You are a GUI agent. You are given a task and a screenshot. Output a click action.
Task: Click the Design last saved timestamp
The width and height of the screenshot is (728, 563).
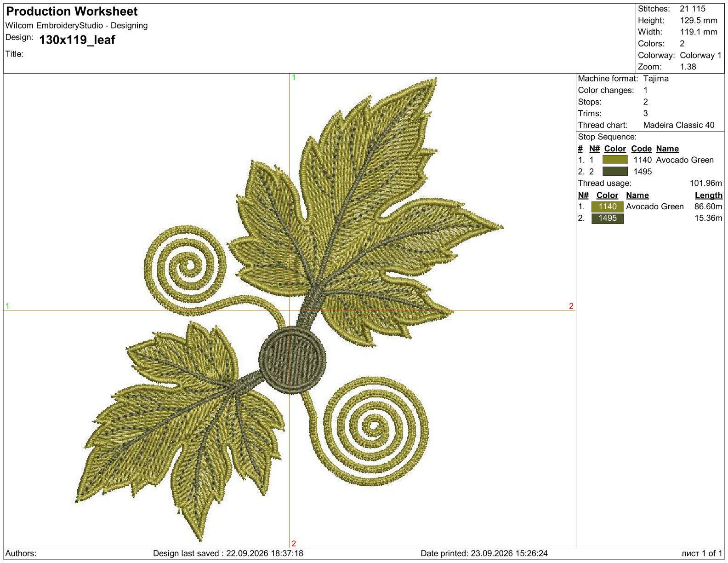228,553
